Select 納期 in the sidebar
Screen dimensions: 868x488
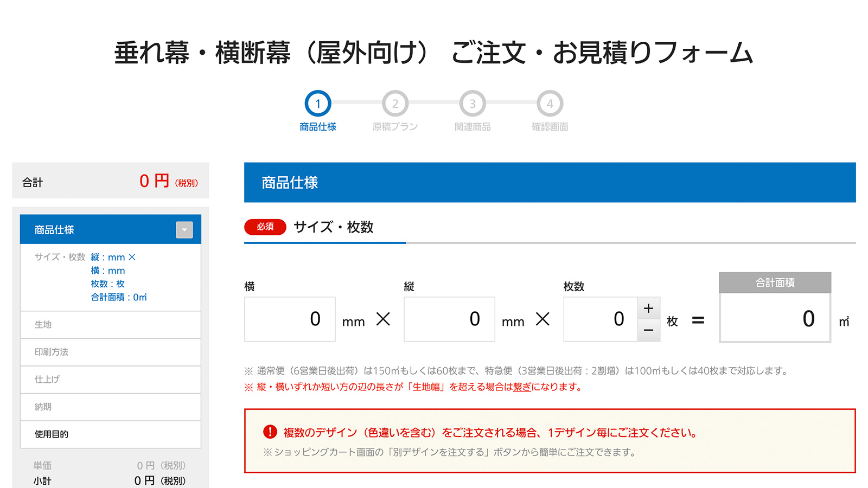110,407
